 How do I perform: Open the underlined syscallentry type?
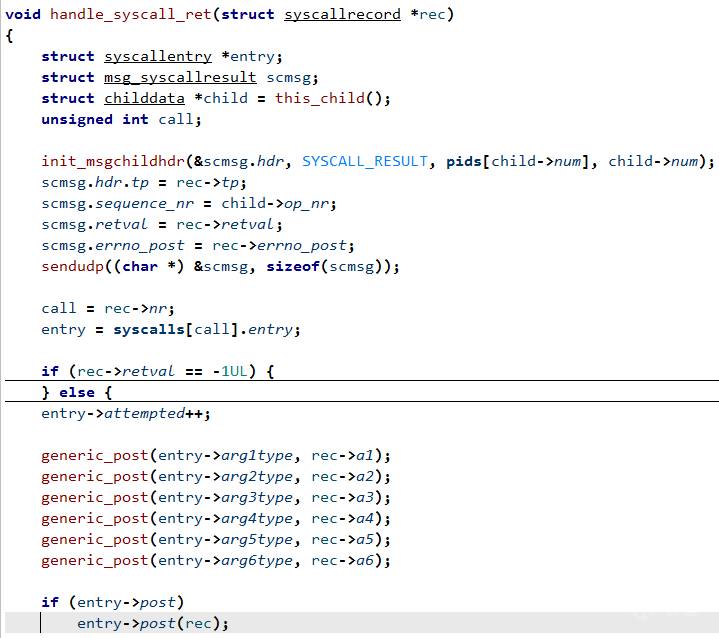click(x=158, y=56)
